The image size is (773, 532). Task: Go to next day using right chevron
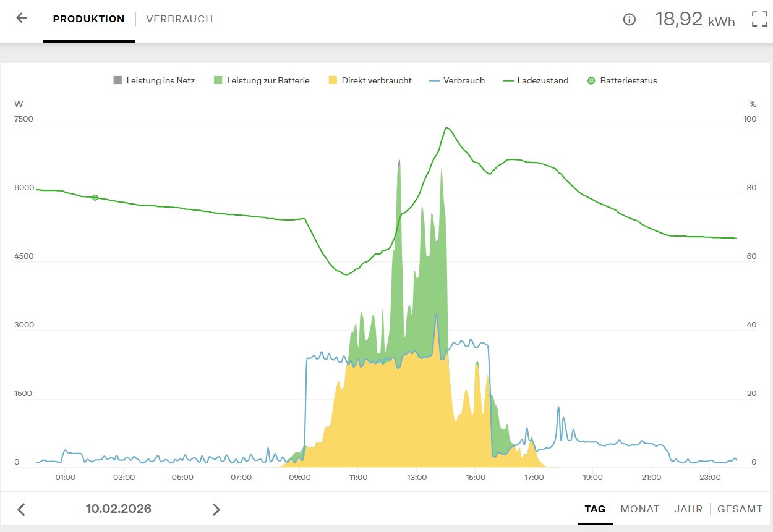click(216, 510)
